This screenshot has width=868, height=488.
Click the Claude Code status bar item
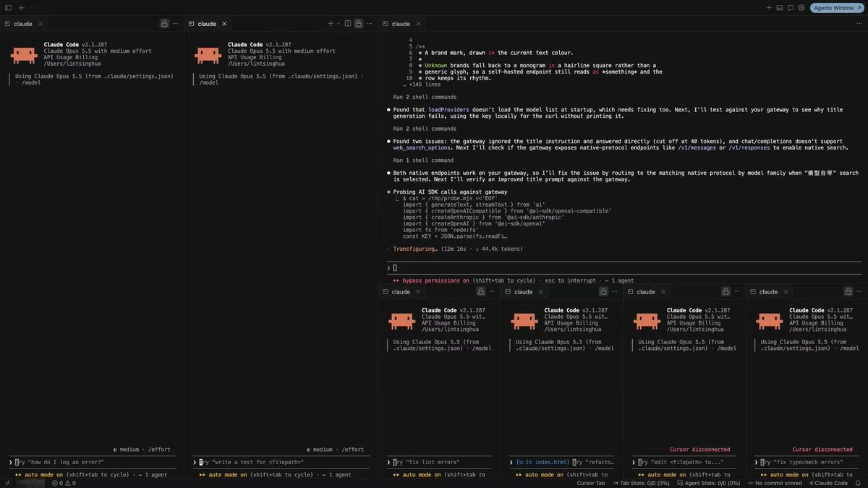click(828, 483)
